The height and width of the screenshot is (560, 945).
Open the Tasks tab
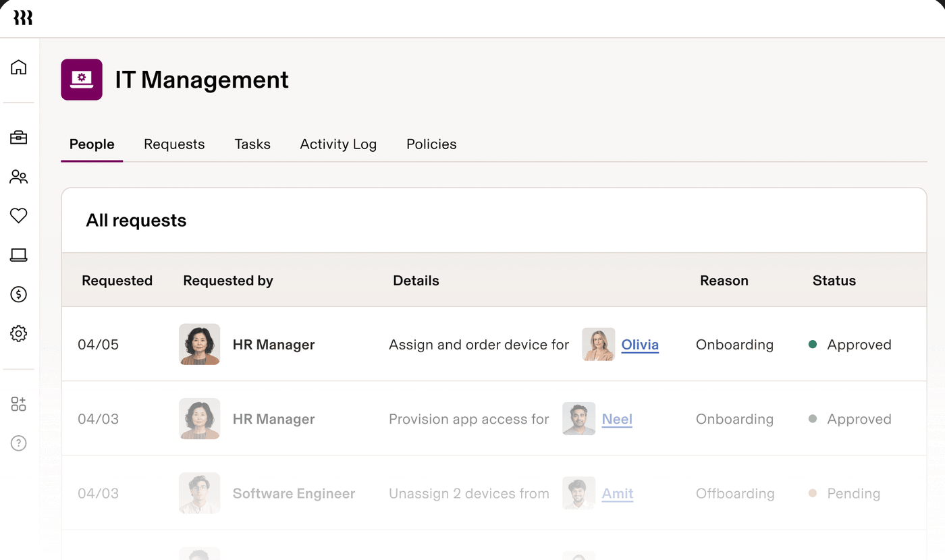pyautogui.click(x=252, y=144)
